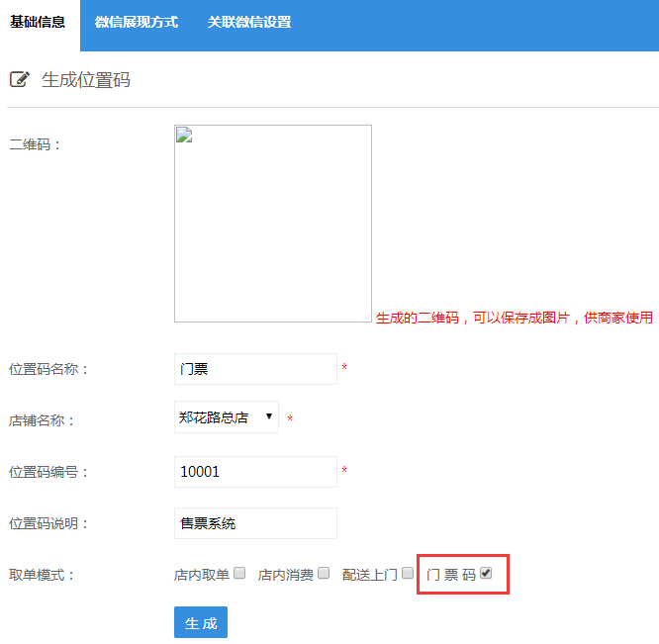Click the 位置码编号： label

(48, 472)
